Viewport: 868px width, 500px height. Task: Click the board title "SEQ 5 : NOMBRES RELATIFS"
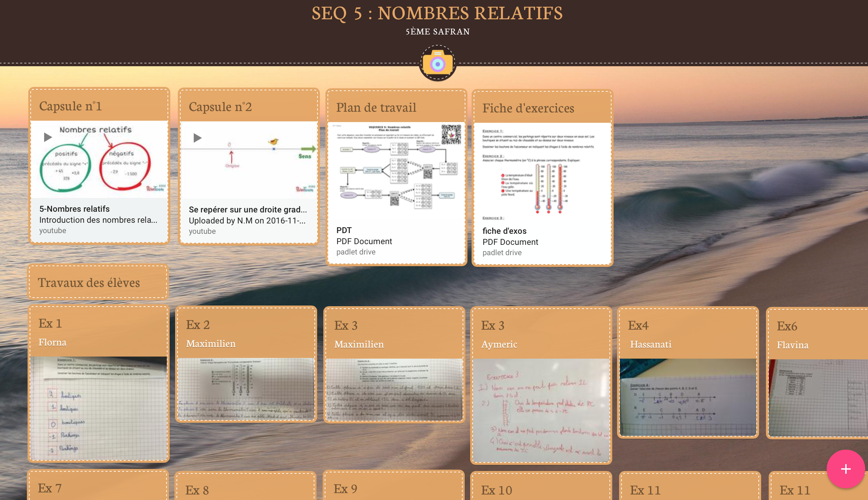[x=437, y=14]
